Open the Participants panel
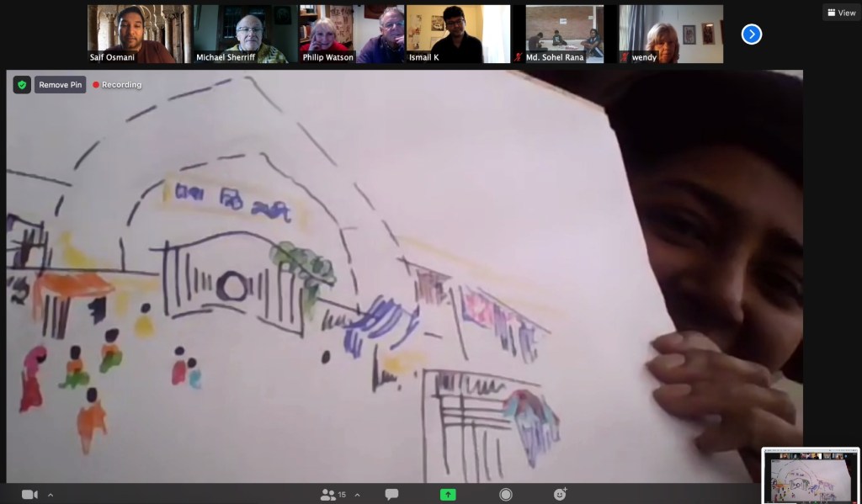The width and height of the screenshot is (862, 504). [328, 495]
